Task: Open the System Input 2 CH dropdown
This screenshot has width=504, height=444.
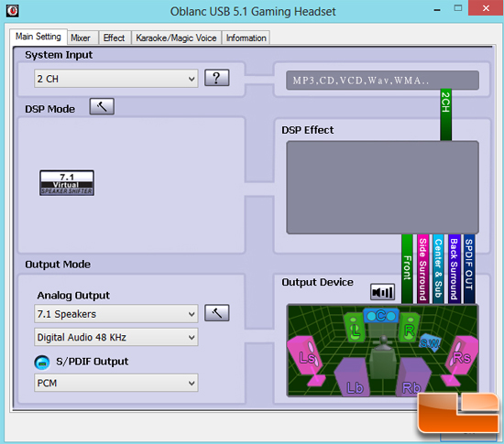Action: click(x=116, y=79)
